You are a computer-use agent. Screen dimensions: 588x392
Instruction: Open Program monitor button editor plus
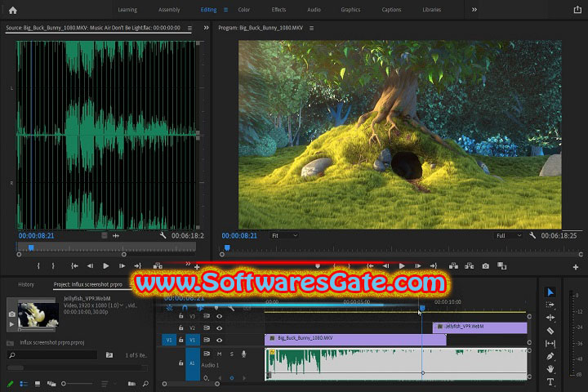tap(576, 267)
